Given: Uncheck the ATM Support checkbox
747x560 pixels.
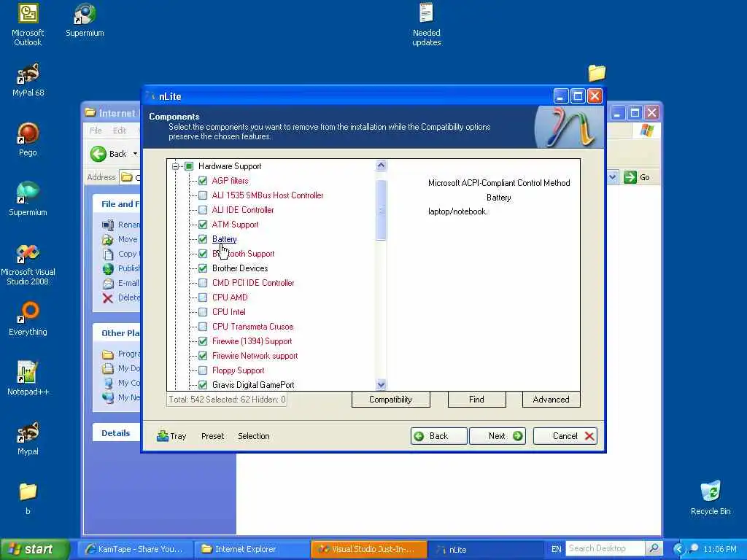Looking at the screenshot, I should pyautogui.click(x=203, y=225).
